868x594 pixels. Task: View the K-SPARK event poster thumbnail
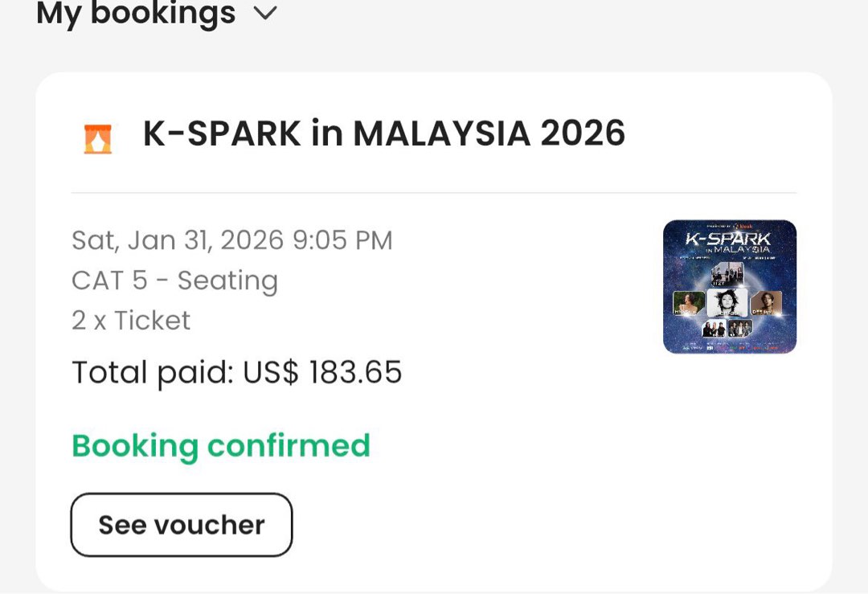pos(728,285)
